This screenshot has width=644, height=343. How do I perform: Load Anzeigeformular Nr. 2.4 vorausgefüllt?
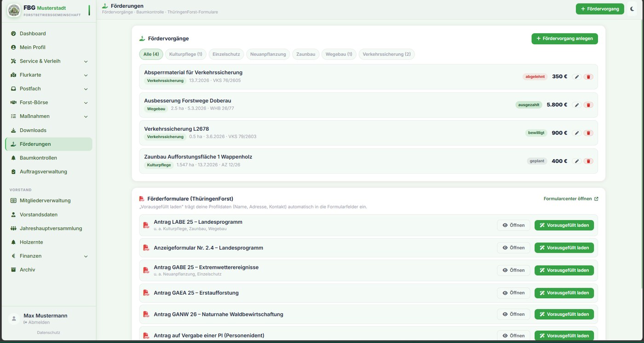point(564,248)
